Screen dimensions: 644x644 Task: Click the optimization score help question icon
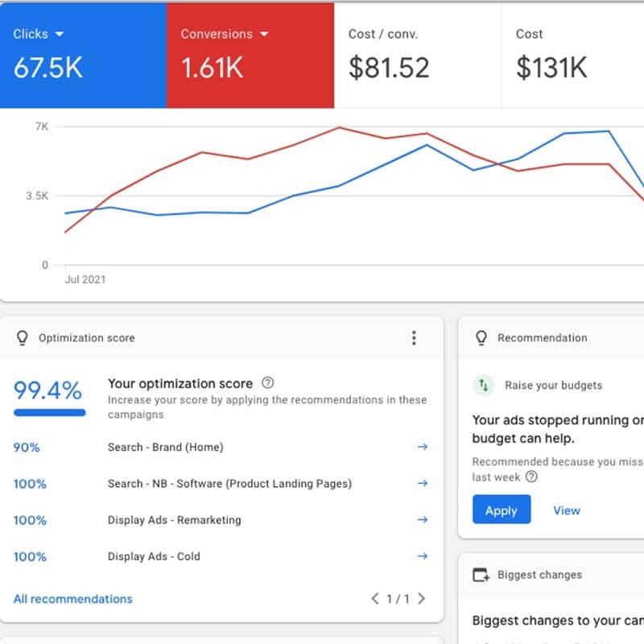[x=268, y=383]
